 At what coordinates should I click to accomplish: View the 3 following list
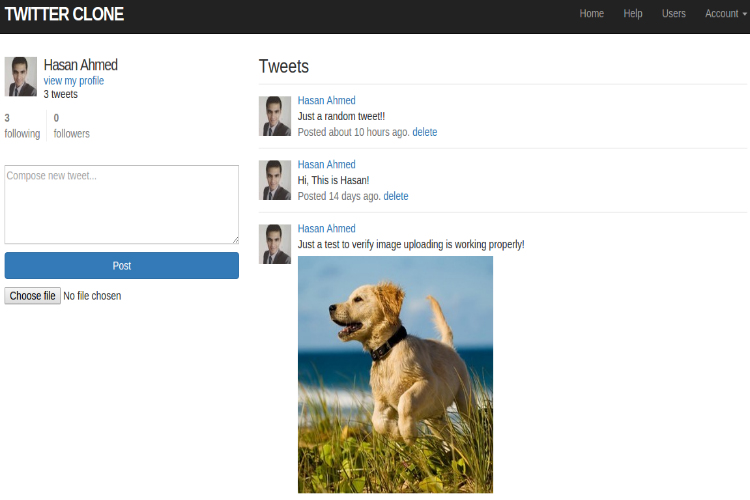click(x=22, y=126)
